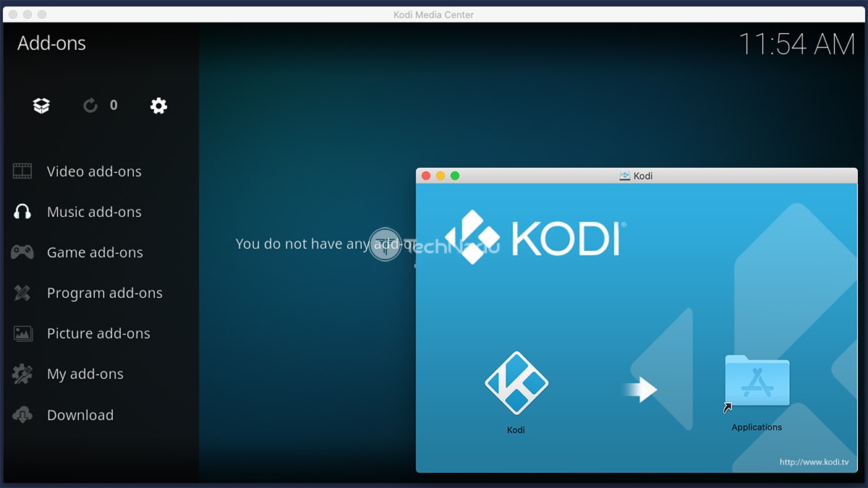Zoom the Kodi Media Center window
This screenshot has width=868, height=488.
point(42,14)
